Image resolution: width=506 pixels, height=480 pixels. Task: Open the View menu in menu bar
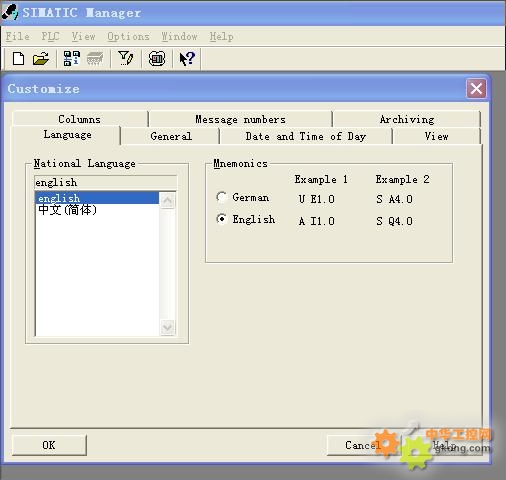(x=84, y=36)
